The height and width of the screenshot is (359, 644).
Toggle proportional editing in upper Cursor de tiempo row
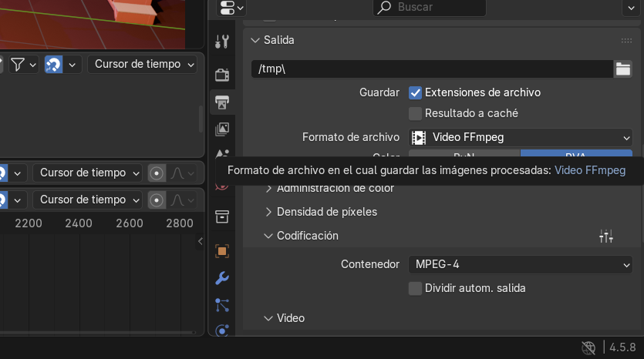tap(157, 173)
